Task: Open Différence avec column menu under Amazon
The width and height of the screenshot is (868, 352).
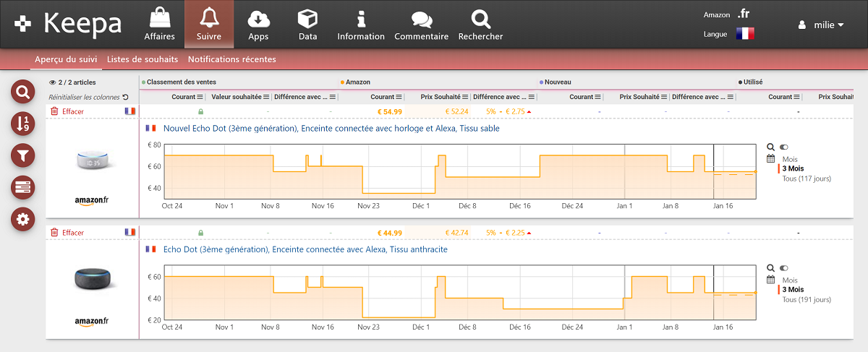Action: click(x=532, y=97)
